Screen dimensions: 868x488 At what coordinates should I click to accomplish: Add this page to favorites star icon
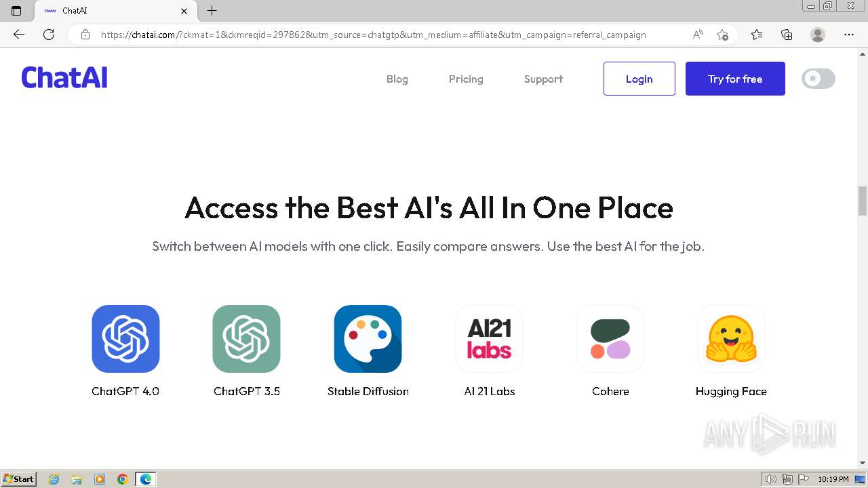[x=723, y=35]
